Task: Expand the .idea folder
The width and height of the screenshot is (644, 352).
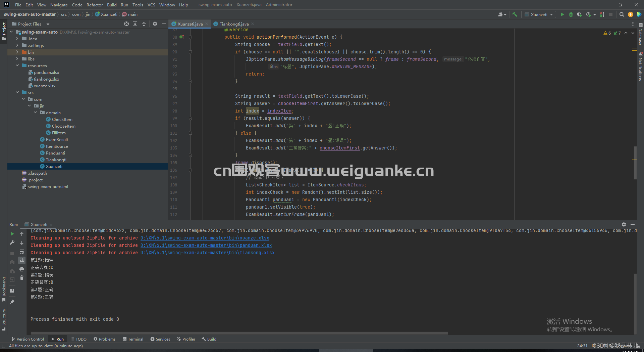Action: (x=17, y=39)
